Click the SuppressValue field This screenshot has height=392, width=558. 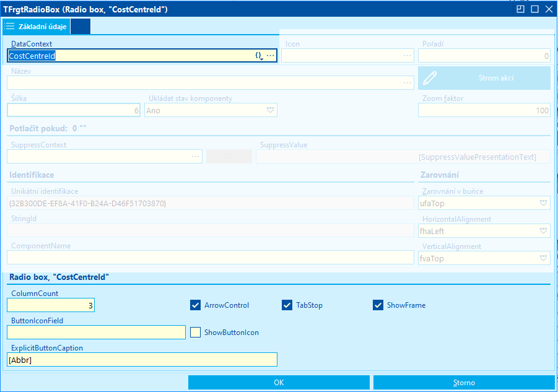[x=403, y=157]
